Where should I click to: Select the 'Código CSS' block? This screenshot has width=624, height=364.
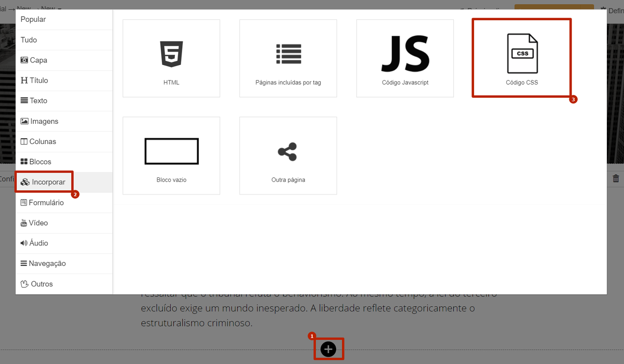point(521,58)
